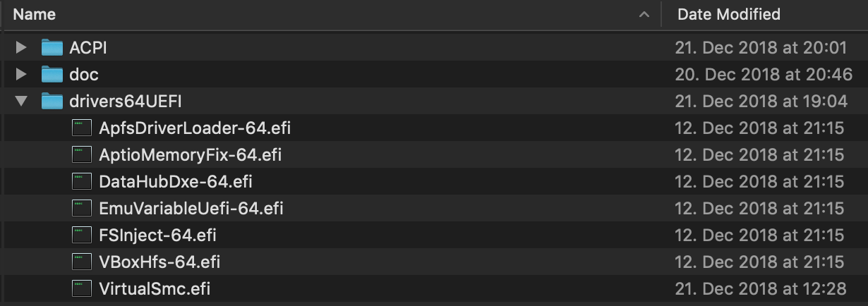Click the VBoxHfs-64.efi file icon
This screenshot has width=868, height=306.
82,262
